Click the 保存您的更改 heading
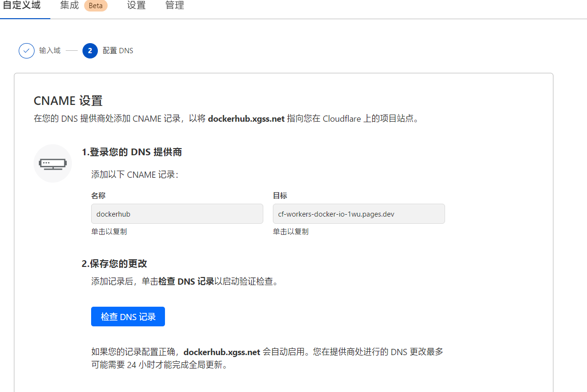 pyautogui.click(x=114, y=264)
